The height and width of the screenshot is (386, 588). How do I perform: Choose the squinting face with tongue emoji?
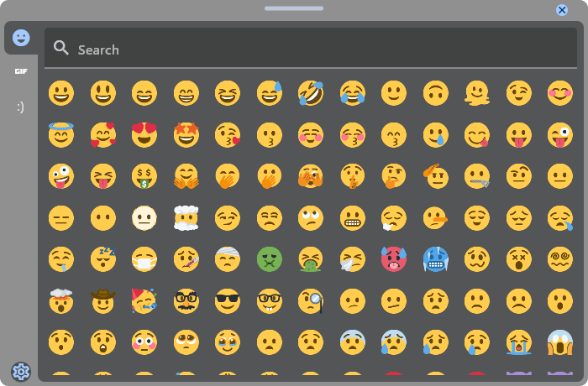pyautogui.click(x=102, y=176)
